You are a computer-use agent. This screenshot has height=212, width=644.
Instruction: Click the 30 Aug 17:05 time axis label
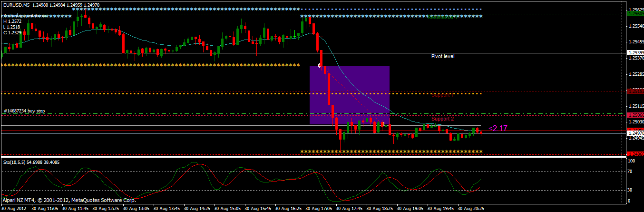click(320, 208)
